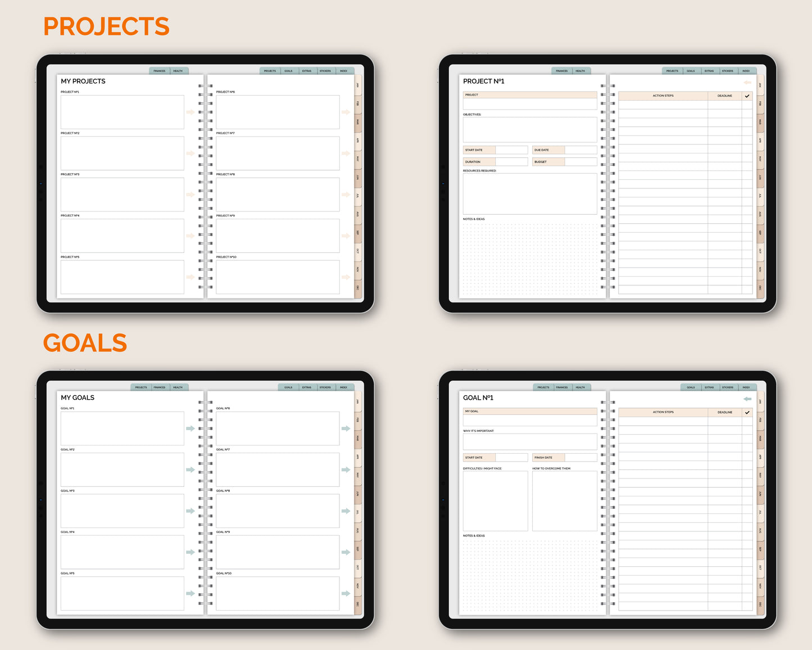Tap the arrow beside Project Nº8 box
The image size is (812, 650).
pyautogui.click(x=346, y=195)
